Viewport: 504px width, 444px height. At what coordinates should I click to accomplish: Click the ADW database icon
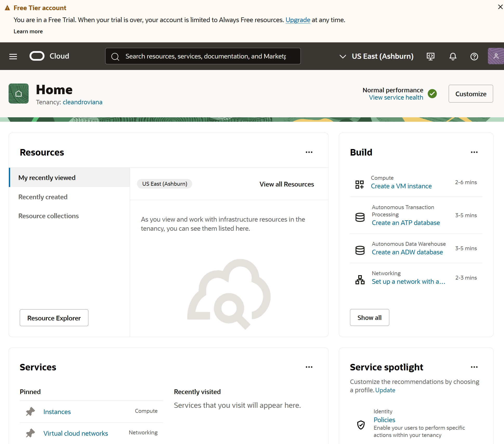click(360, 250)
